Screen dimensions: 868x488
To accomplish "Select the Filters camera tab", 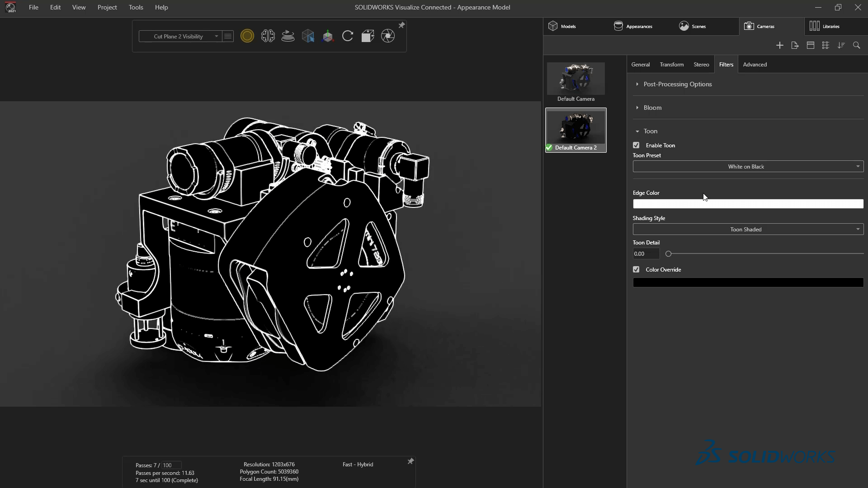I will (x=726, y=64).
